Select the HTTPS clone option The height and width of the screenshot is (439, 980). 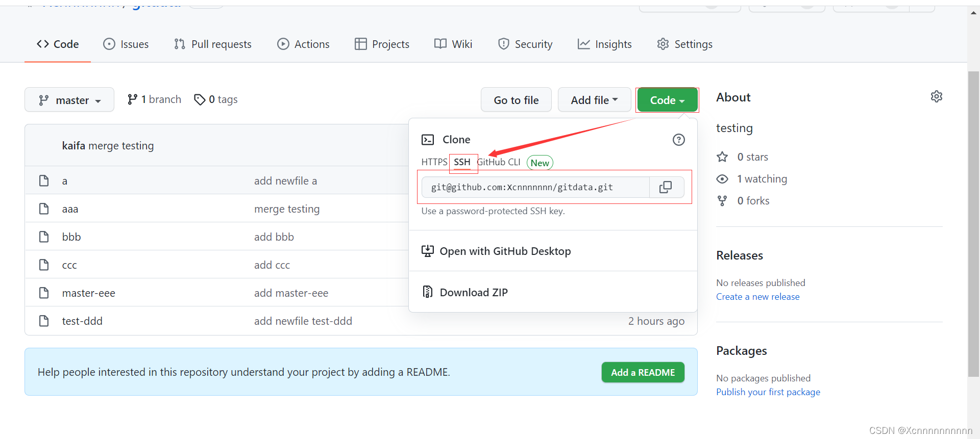pos(434,162)
